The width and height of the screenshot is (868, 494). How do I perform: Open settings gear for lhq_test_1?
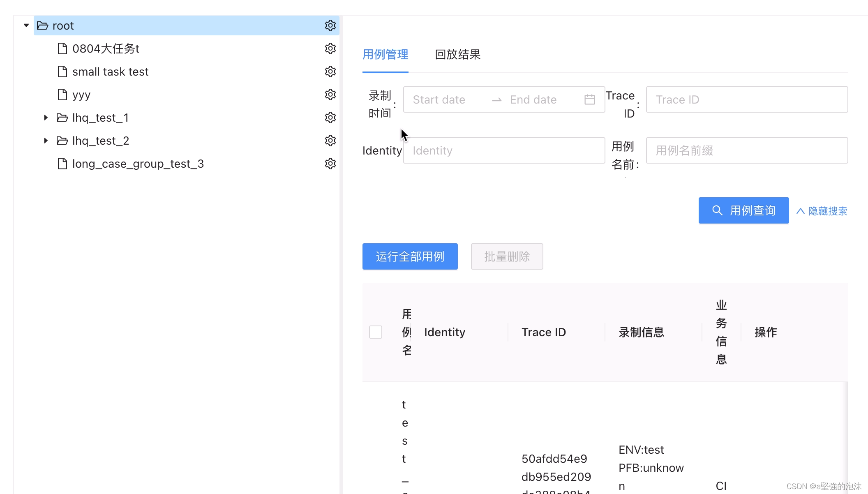330,118
